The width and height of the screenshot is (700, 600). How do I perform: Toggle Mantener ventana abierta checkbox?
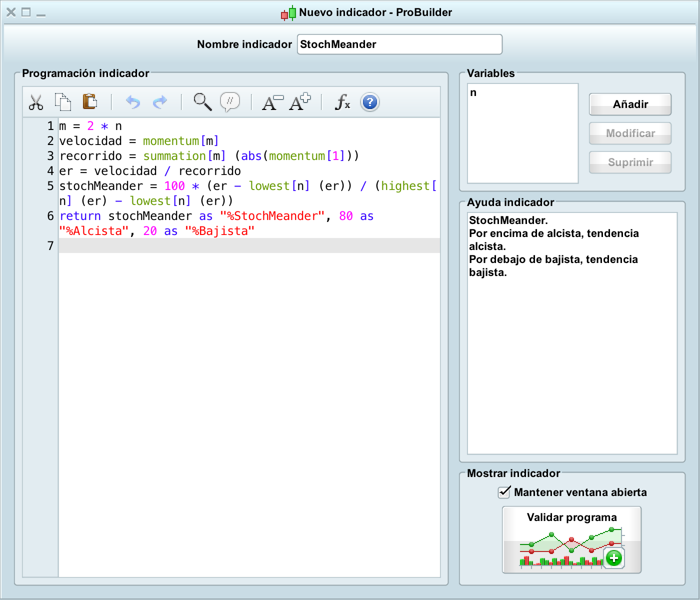click(504, 492)
